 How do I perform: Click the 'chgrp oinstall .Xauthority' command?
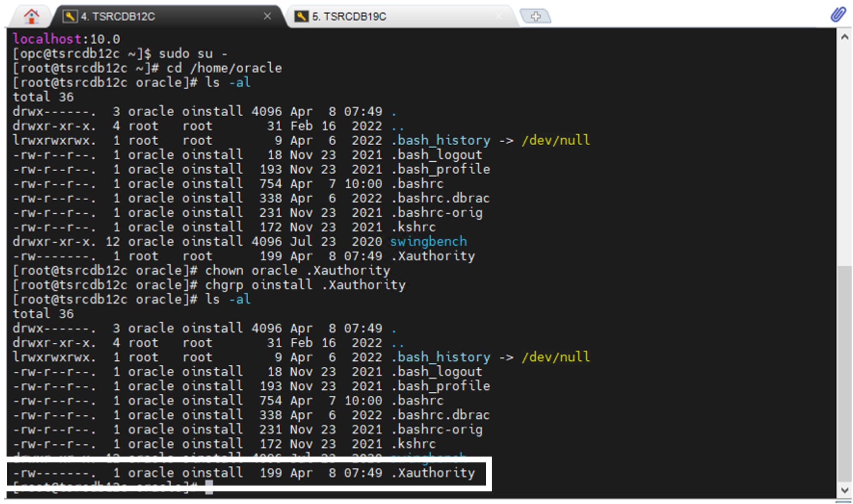tap(305, 285)
